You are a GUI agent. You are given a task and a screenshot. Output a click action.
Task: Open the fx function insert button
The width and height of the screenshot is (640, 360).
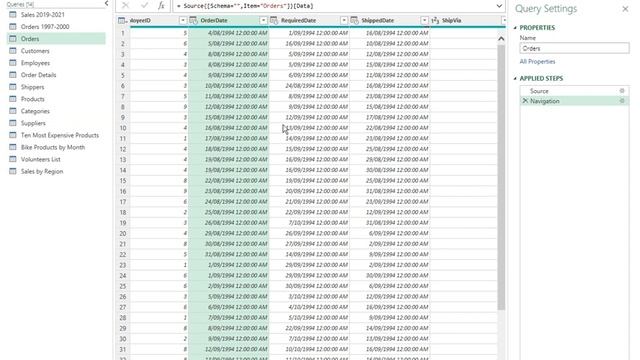[x=161, y=6]
